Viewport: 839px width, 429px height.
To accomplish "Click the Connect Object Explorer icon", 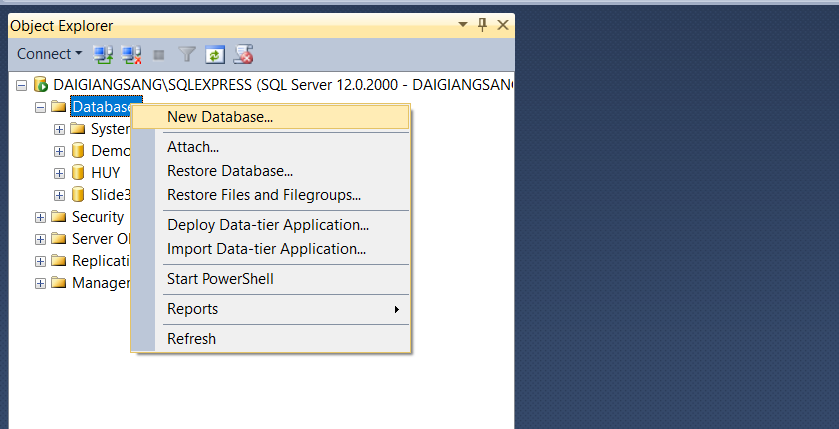I will [103, 54].
